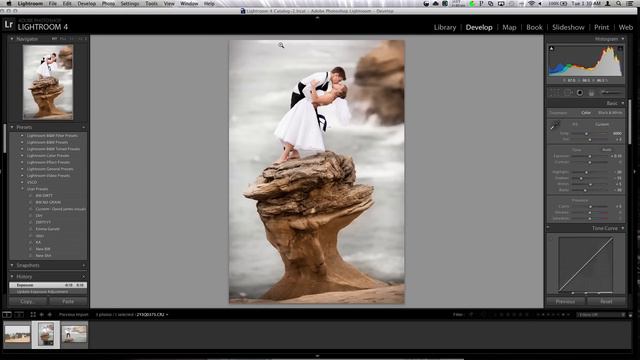Image resolution: width=640 pixels, height=360 pixels.
Task: Pick the White Balance eyedropper
Action: pyautogui.click(x=555, y=125)
